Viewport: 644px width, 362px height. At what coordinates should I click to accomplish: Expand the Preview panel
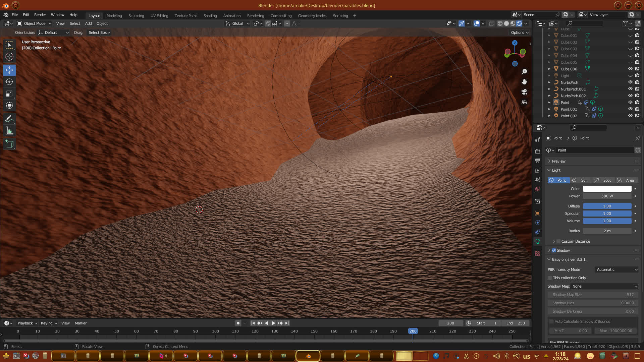[x=558, y=161]
